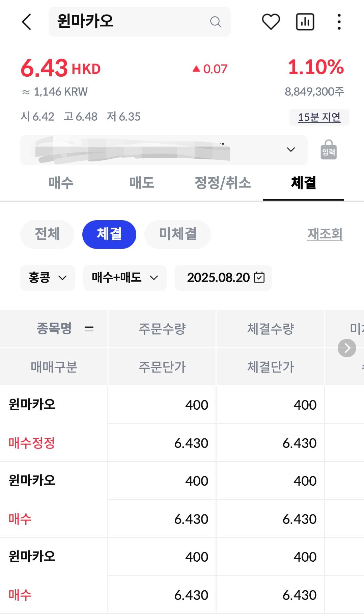Tap the 15분 지연 link

point(319,117)
